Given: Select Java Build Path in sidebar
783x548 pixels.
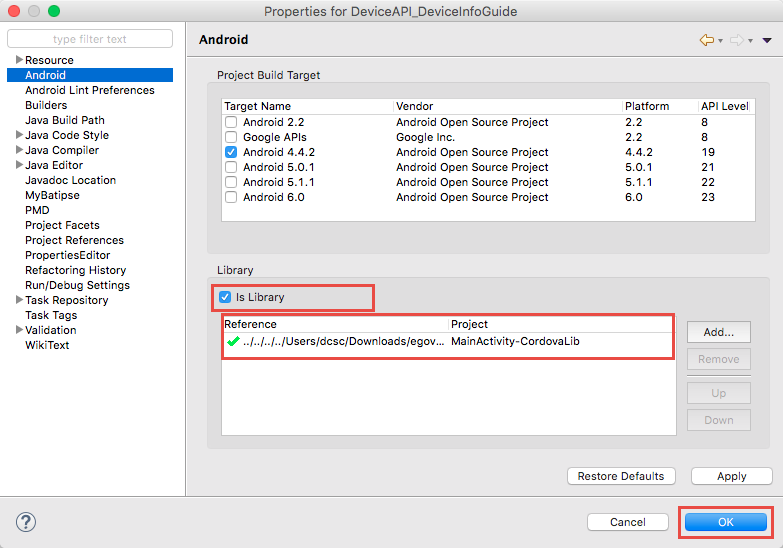Looking at the screenshot, I should click(64, 120).
